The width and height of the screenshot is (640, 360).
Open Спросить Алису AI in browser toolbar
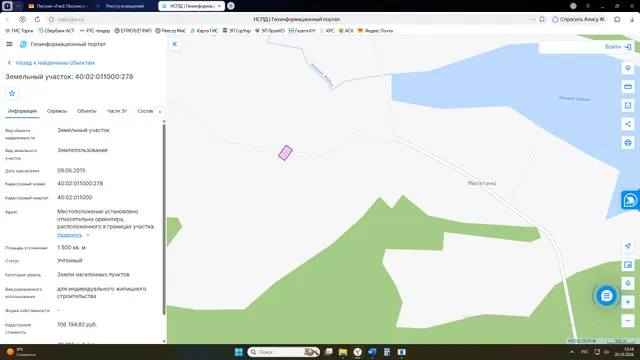pyautogui.click(x=578, y=19)
